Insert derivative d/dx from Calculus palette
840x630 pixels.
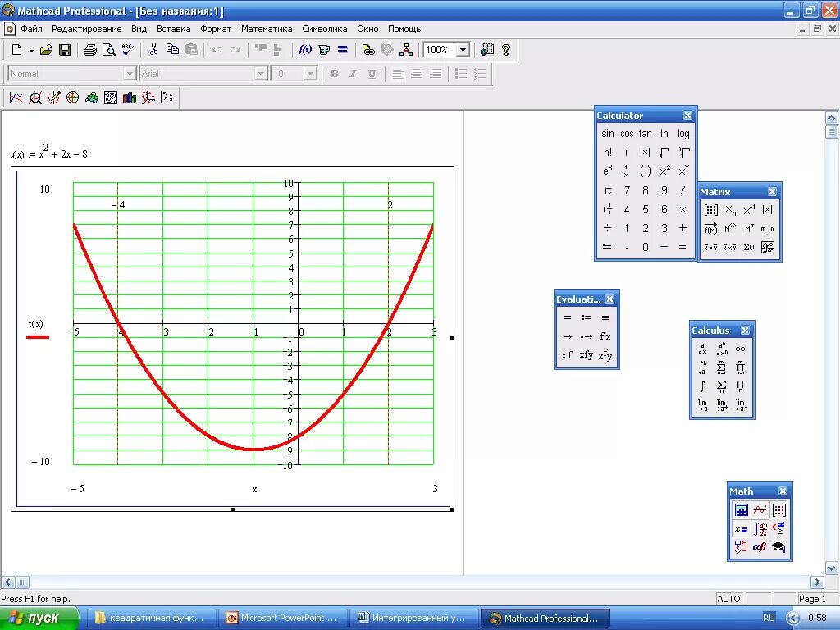[x=702, y=349]
